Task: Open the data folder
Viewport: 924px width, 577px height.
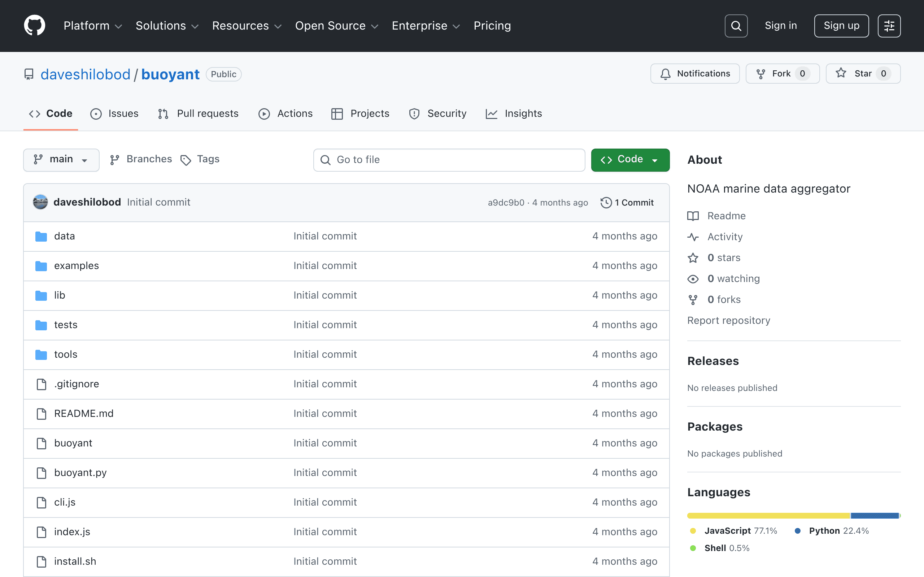Action: (65, 236)
